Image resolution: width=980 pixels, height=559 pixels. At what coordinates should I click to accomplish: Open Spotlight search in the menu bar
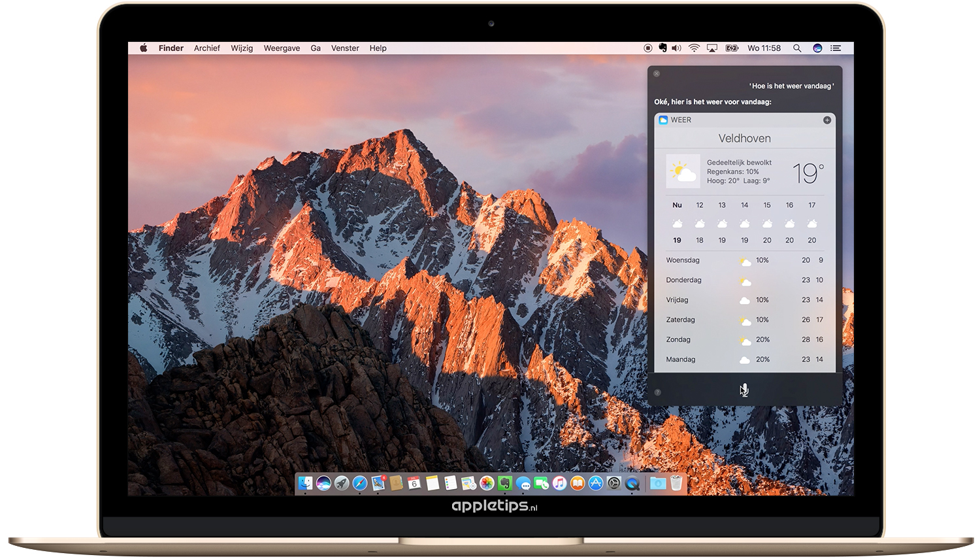point(796,48)
